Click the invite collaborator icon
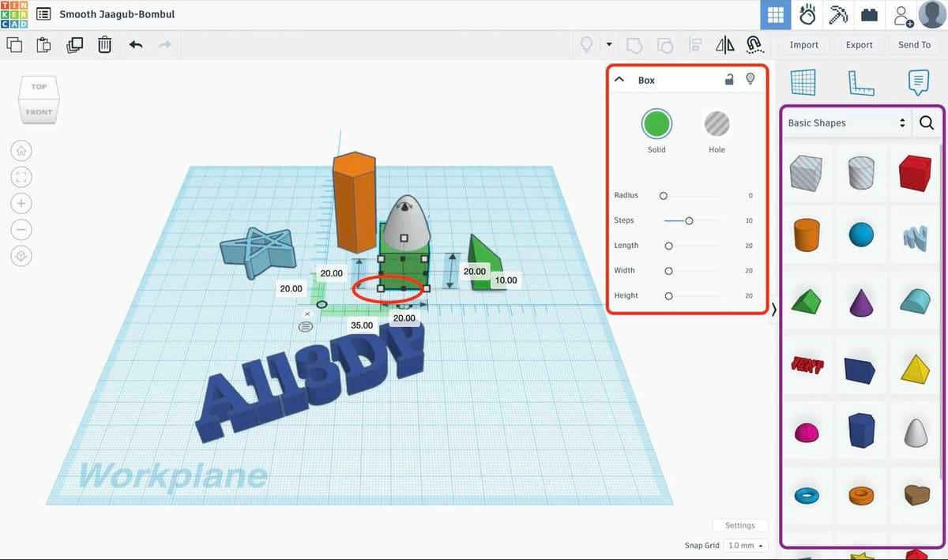Image resolution: width=948 pixels, height=560 pixels. (902, 15)
